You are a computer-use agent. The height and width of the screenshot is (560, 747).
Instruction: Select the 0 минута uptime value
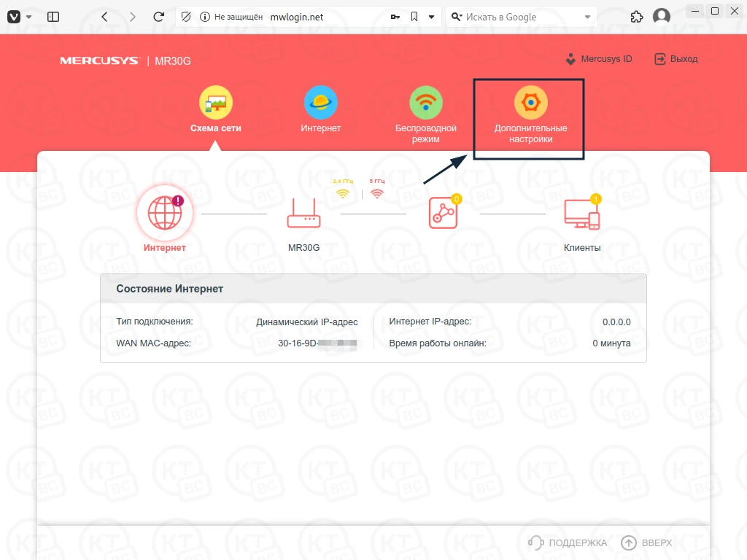612,343
